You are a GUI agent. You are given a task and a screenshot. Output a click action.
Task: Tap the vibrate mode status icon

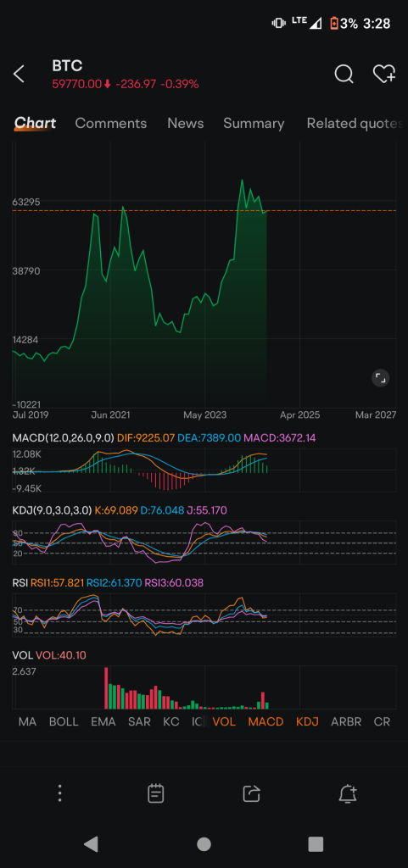click(x=278, y=23)
